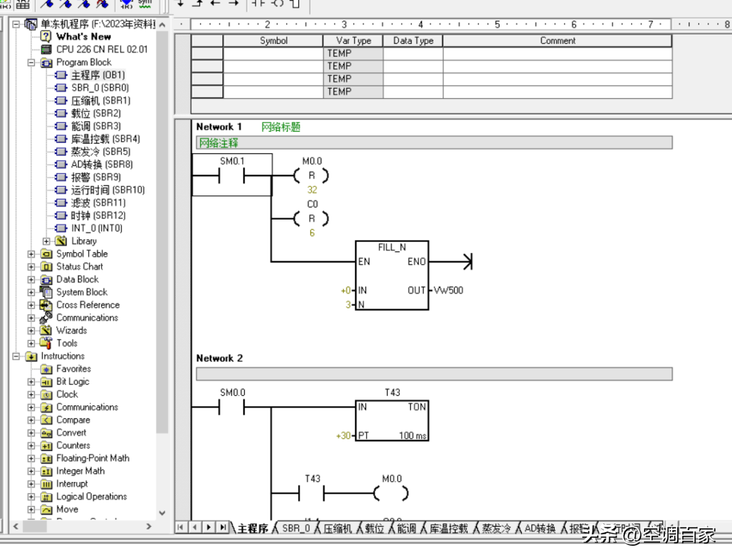Open the System Block icon
The image size is (732, 560).
(46, 292)
